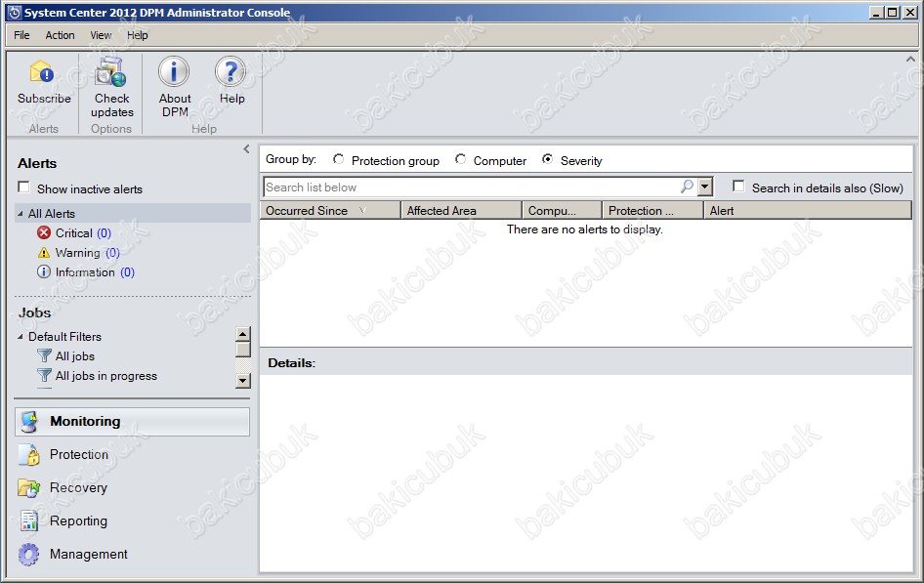Enable Search in details also checkbox

(738, 187)
